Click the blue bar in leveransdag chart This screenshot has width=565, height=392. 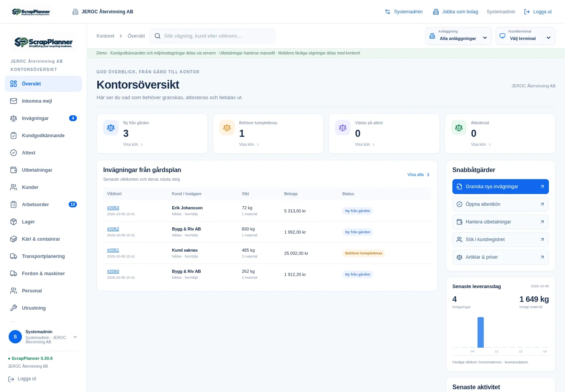click(481, 332)
